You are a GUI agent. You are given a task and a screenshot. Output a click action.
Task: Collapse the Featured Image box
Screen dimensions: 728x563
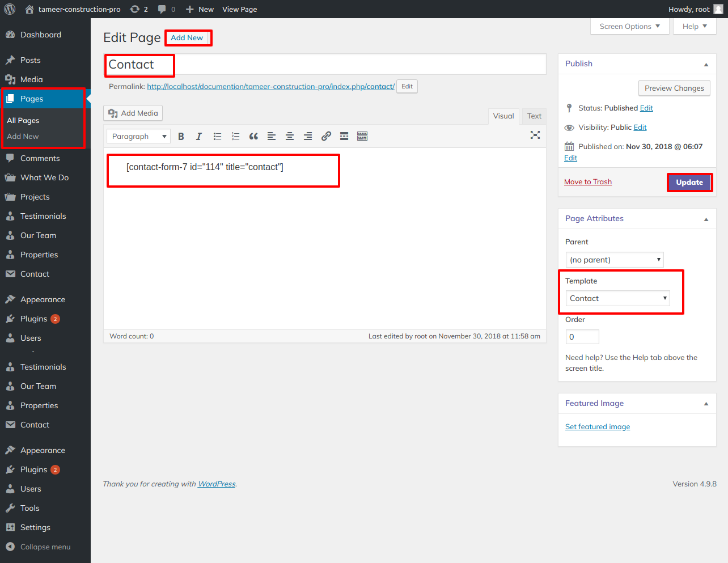(706, 404)
